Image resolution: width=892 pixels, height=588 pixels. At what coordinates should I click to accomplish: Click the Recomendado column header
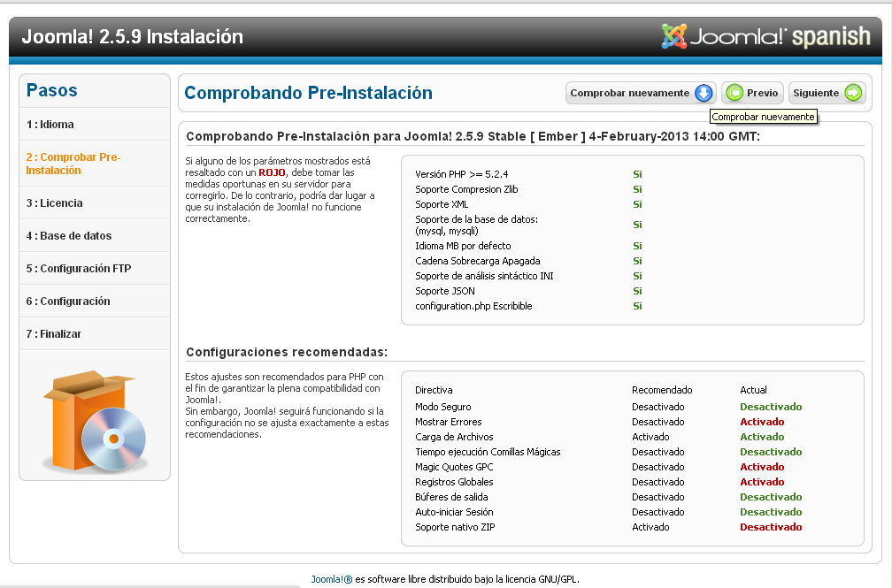662,390
